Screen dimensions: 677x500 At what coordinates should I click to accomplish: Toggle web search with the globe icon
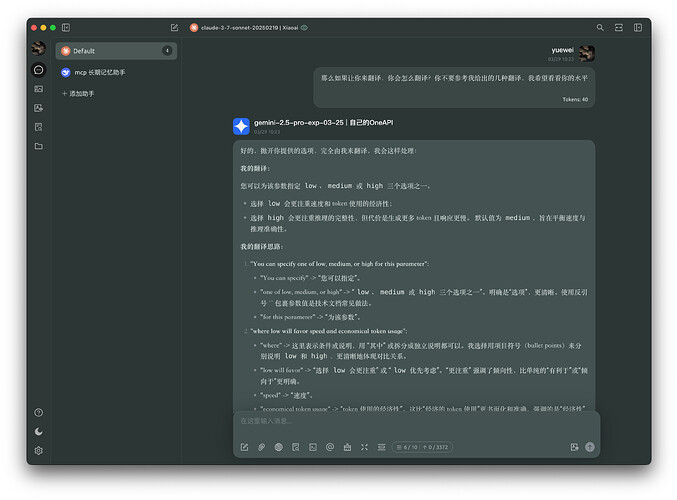coord(278,447)
